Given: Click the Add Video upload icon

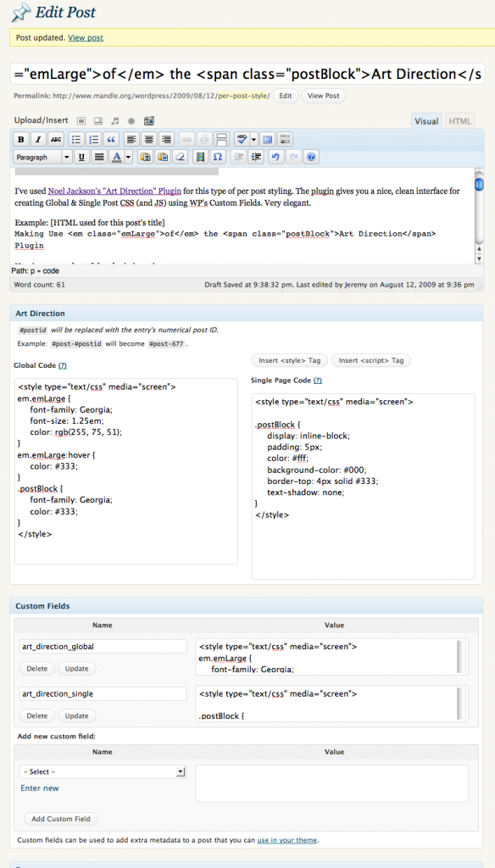Looking at the screenshot, I should tap(98, 120).
